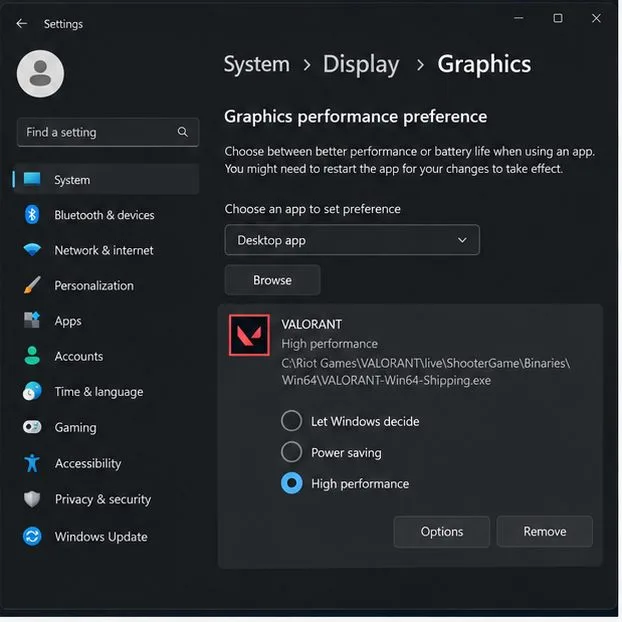Open Personalization settings page
Viewport: 622px width, 622px height.
click(106, 285)
